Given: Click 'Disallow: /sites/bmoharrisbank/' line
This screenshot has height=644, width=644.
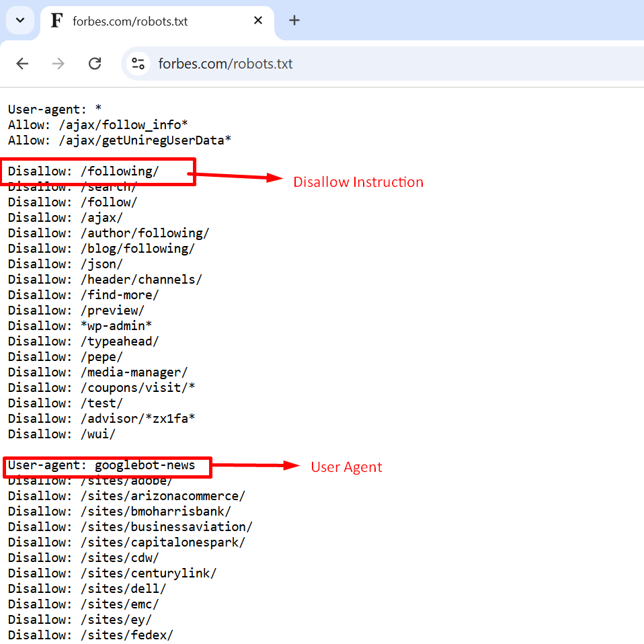Looking at the screenshot, I should (x=120, y=512).
